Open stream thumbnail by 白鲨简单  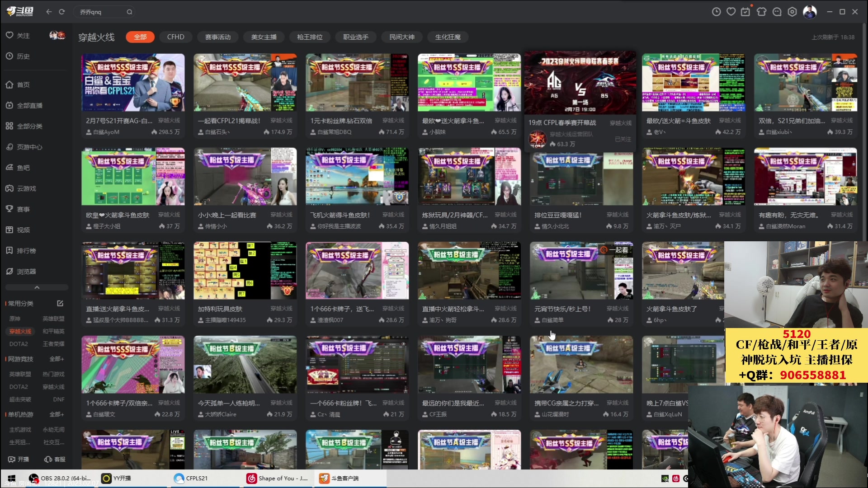point(581,271)
